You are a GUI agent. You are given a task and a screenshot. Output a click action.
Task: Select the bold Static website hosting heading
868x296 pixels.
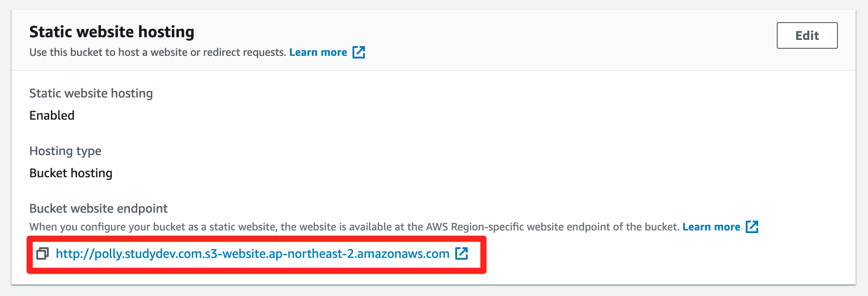[x=112, y=32]
